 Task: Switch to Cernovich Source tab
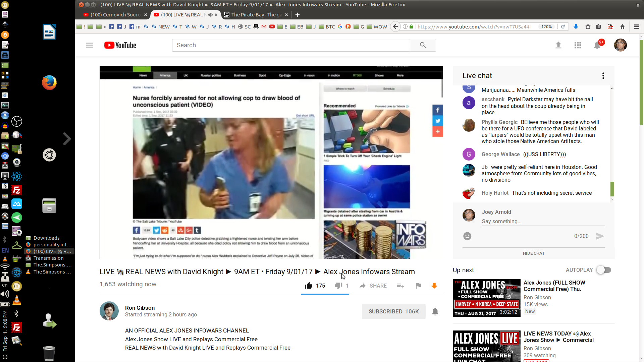(115, 15)
